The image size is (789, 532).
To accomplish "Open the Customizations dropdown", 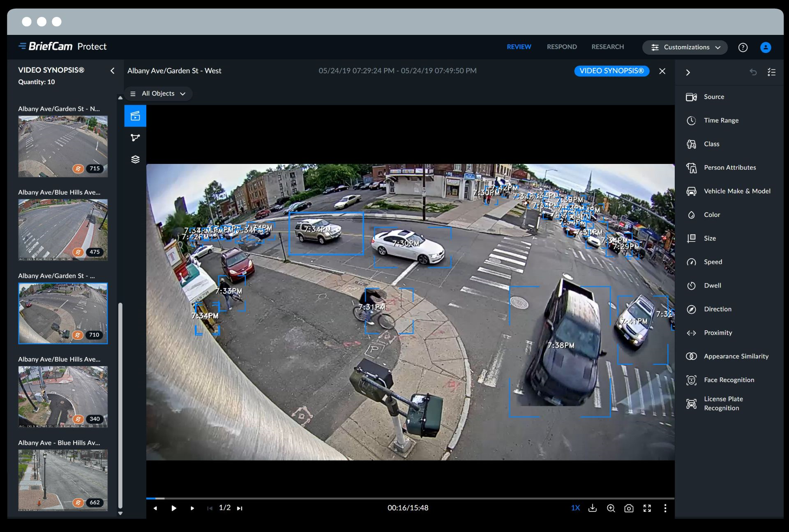I will point(685,47).
